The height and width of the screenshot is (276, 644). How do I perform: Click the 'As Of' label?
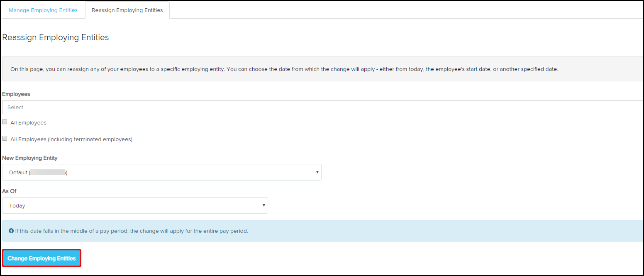(9, 191)
